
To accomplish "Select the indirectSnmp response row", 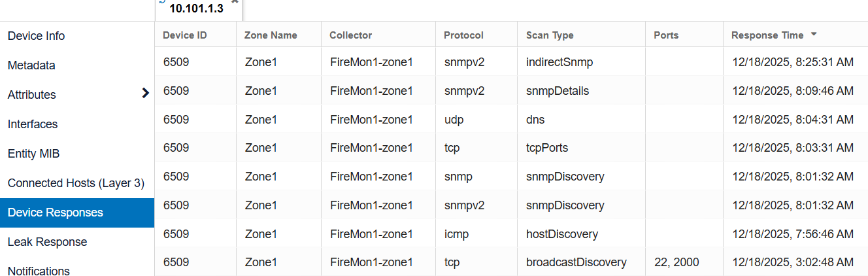I will [559, 62].
